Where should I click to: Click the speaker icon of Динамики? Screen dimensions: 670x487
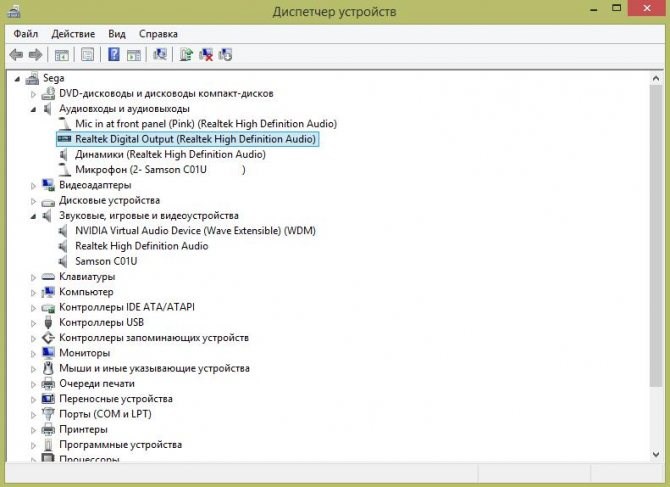coord(64,154)
